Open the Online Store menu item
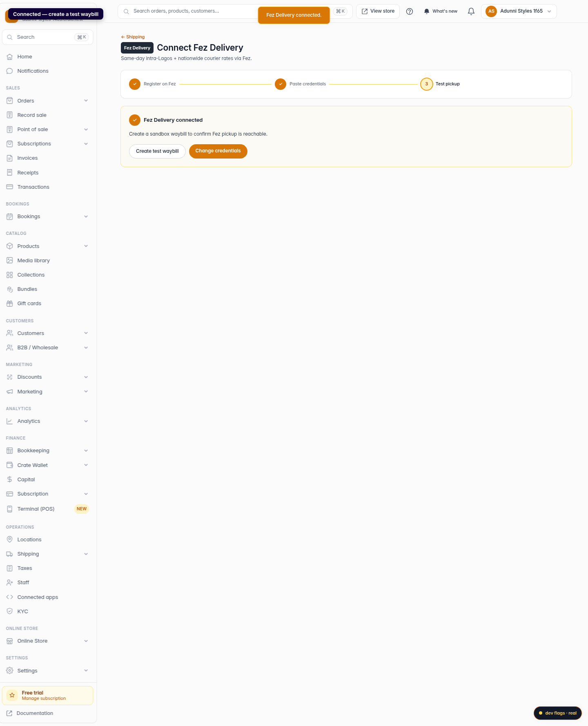The image size is (588, 726). click(48, 641)
